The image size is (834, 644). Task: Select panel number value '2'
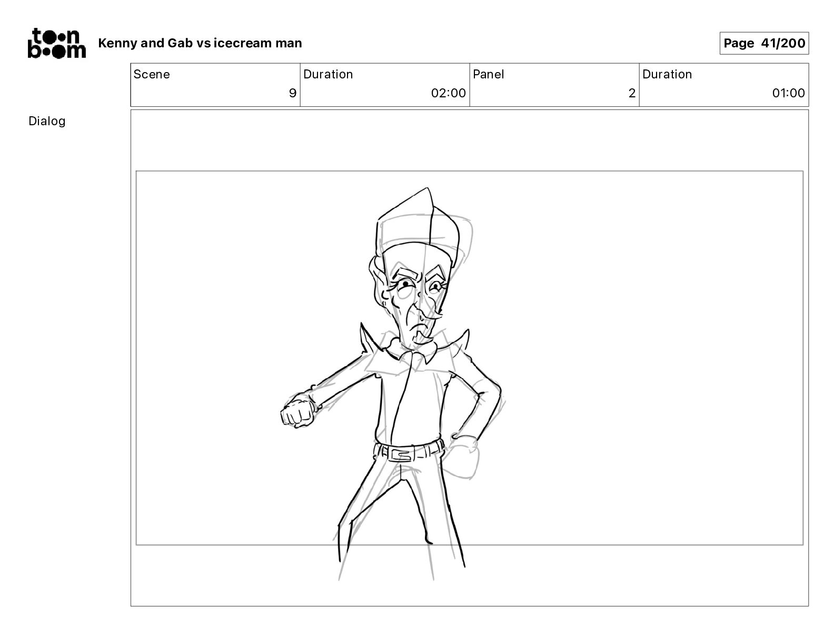632,93
